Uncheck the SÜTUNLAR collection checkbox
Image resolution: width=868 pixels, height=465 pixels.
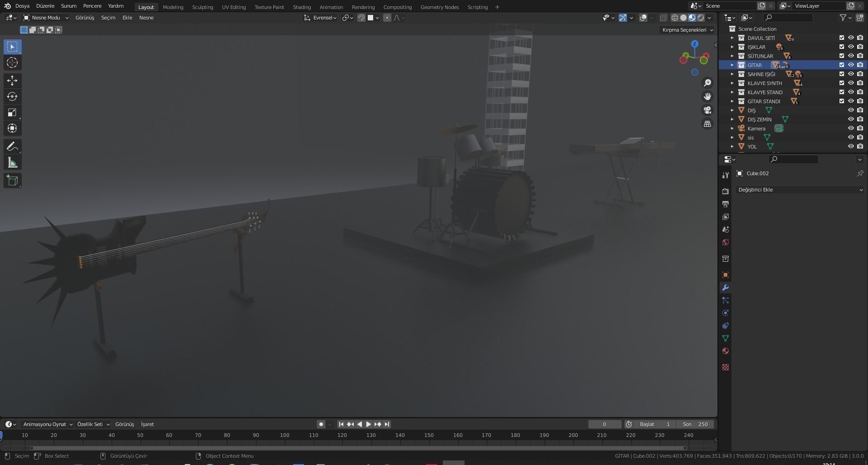(842, 56)
